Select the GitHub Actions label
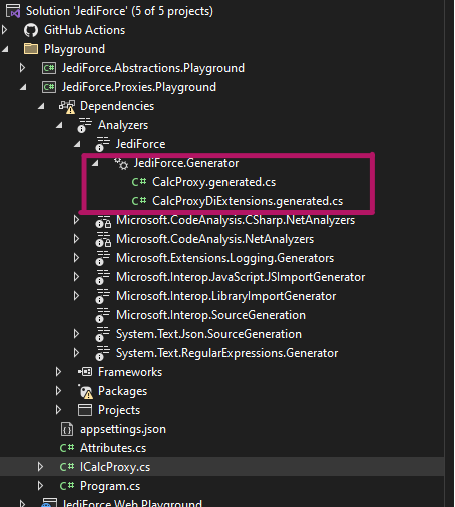 pyautogui.click(x=85, y=30)
